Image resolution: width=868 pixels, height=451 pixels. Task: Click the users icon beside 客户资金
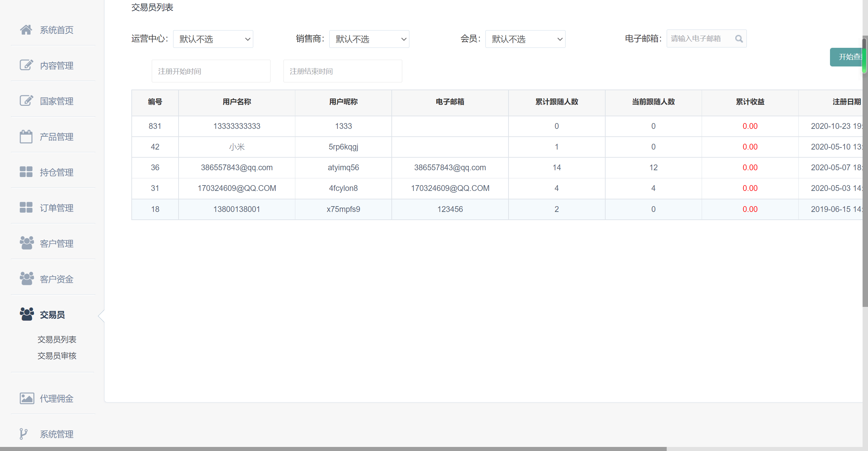(26, 279)
